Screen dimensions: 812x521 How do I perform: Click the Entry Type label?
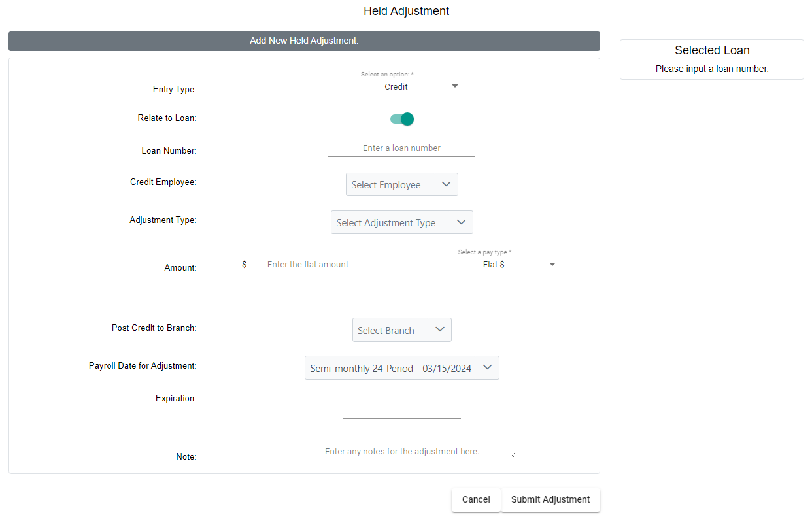[175, 89]
